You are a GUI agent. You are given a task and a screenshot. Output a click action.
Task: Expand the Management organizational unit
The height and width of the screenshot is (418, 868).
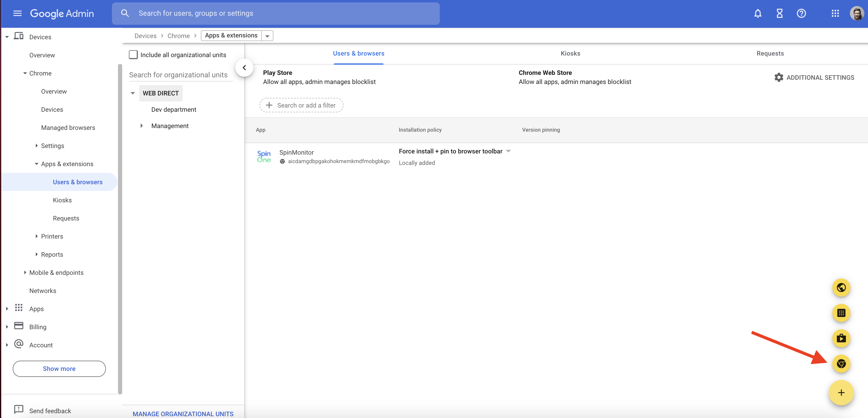pyautogui.click(x=142, y=126)
